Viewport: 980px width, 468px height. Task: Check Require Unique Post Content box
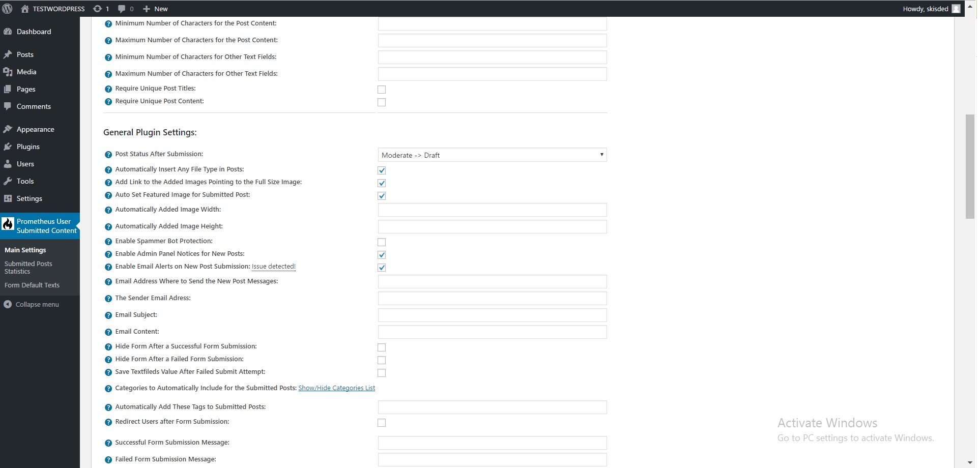[x=382, y=102]
